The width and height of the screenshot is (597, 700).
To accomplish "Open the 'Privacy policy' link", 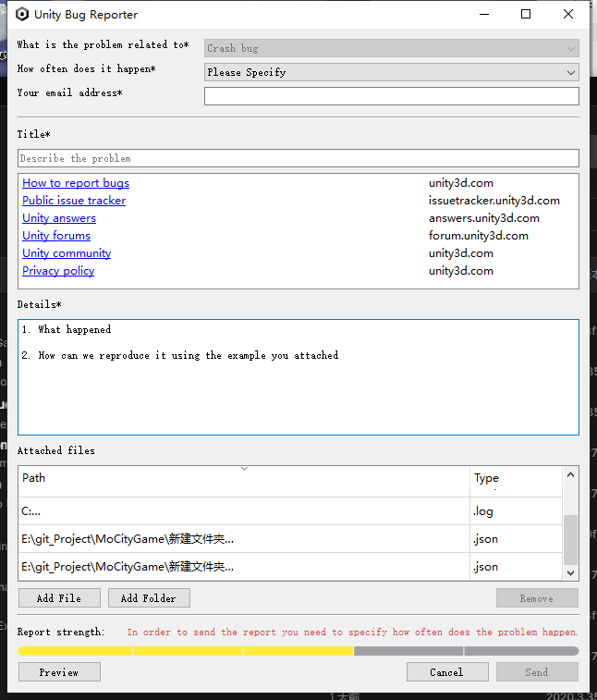I will click(58, 271).
